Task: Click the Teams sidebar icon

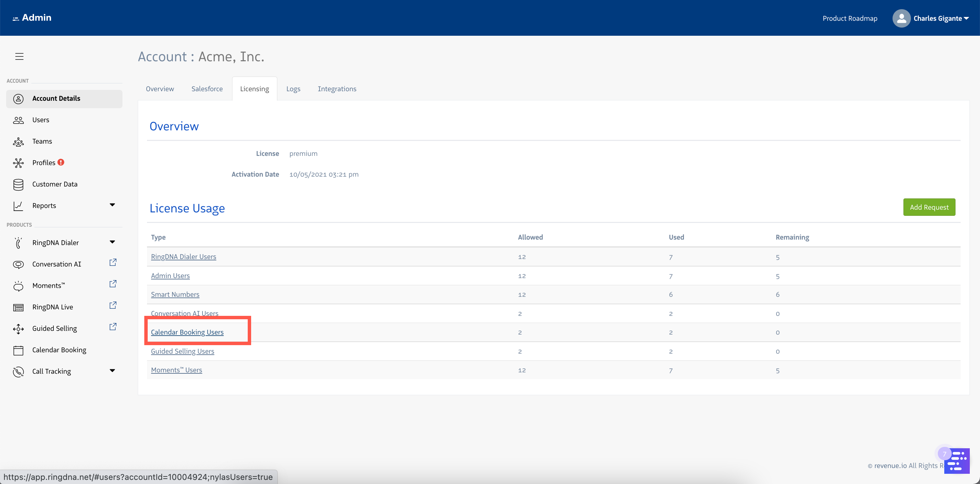Action: (x=18, y=142)
